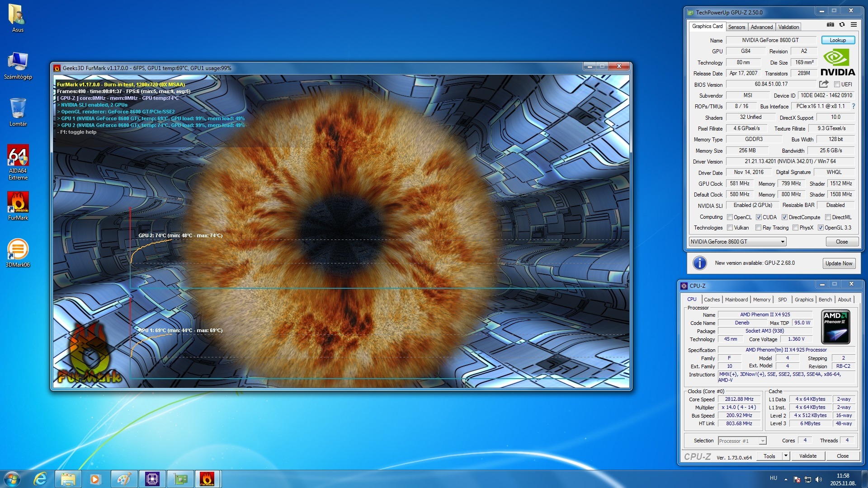Viewport: 868px width, 488px height.
Task: Click the Internet Explorer taskbar icon
Action: [x=40, y=479]
